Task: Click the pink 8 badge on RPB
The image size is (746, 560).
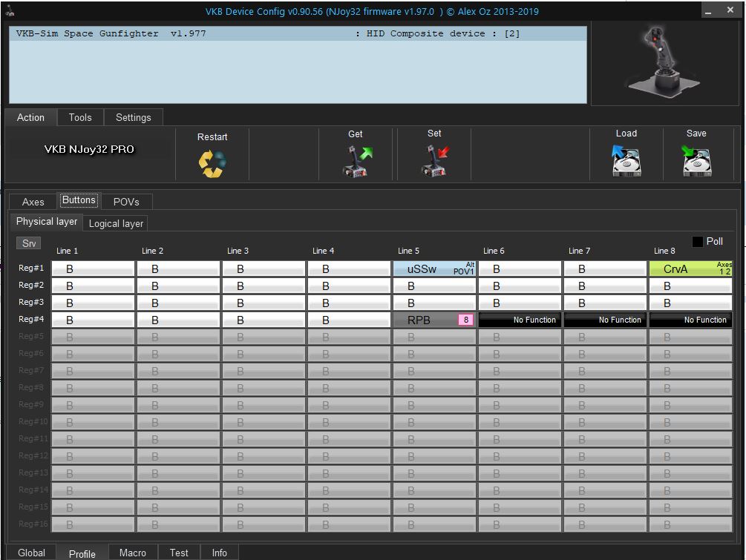Action: 465,320
